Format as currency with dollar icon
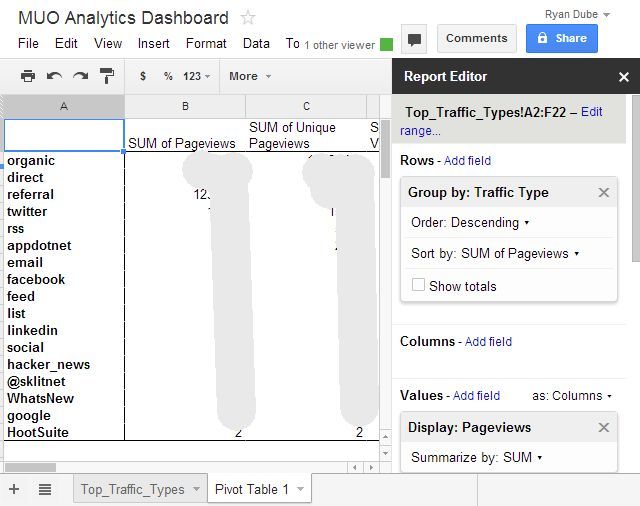The width and height of the screenshot is (640, 506). point(143,76)
